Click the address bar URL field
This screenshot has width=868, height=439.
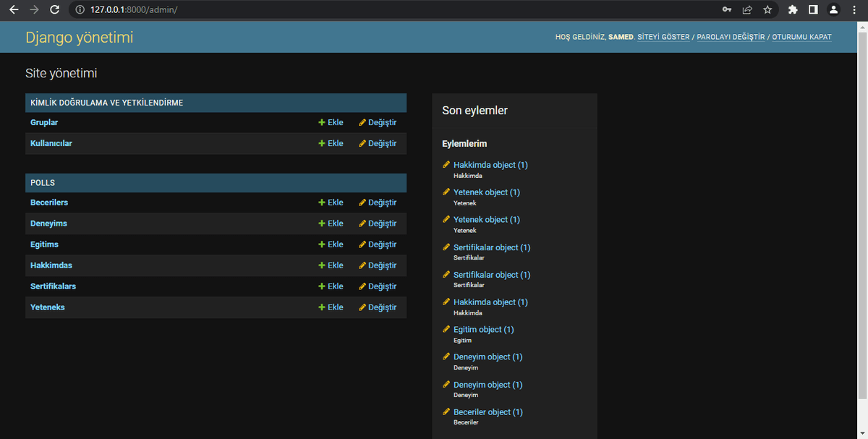tap(362, 10)
